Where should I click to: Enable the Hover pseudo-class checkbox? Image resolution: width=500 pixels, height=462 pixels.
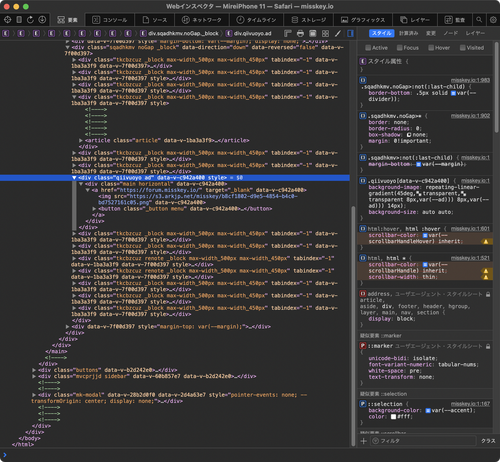[x=431, y=48]
